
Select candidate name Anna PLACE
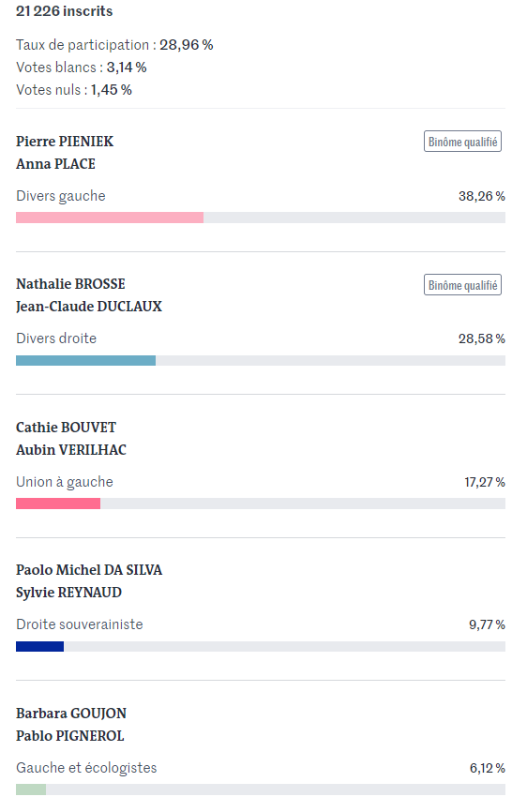(56, 164)
